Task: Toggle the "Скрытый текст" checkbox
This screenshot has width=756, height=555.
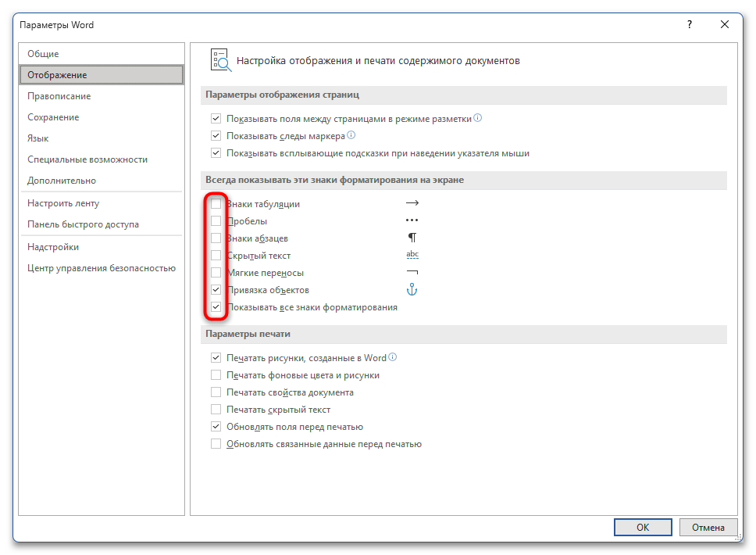Action: point(216,256)
